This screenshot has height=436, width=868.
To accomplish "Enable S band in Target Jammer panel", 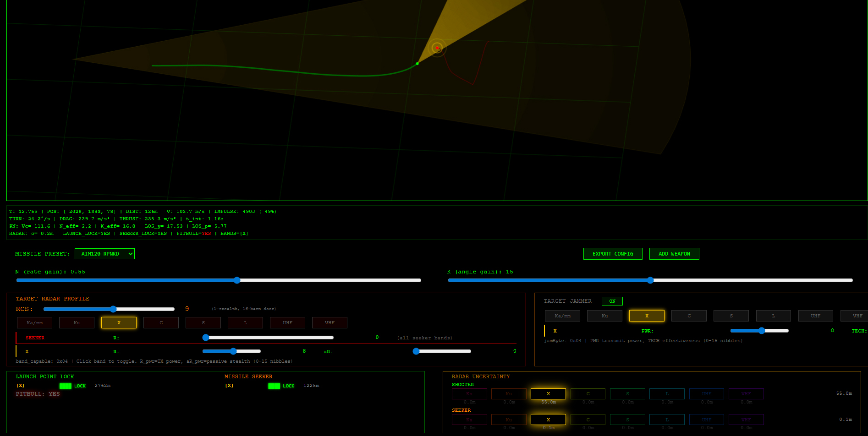I will click(x=731, y=316).
